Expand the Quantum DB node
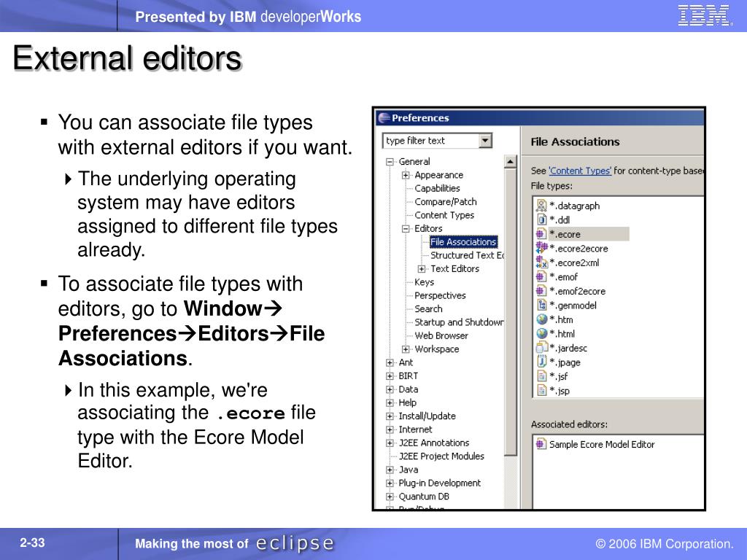The image size is (747, 560). 390,496
